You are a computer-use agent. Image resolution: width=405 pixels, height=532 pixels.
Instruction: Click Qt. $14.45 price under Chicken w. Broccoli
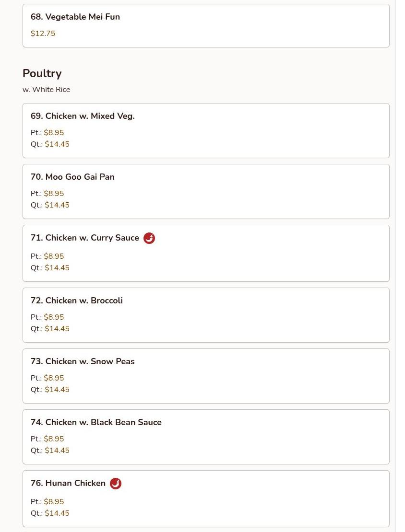point(57,329)
